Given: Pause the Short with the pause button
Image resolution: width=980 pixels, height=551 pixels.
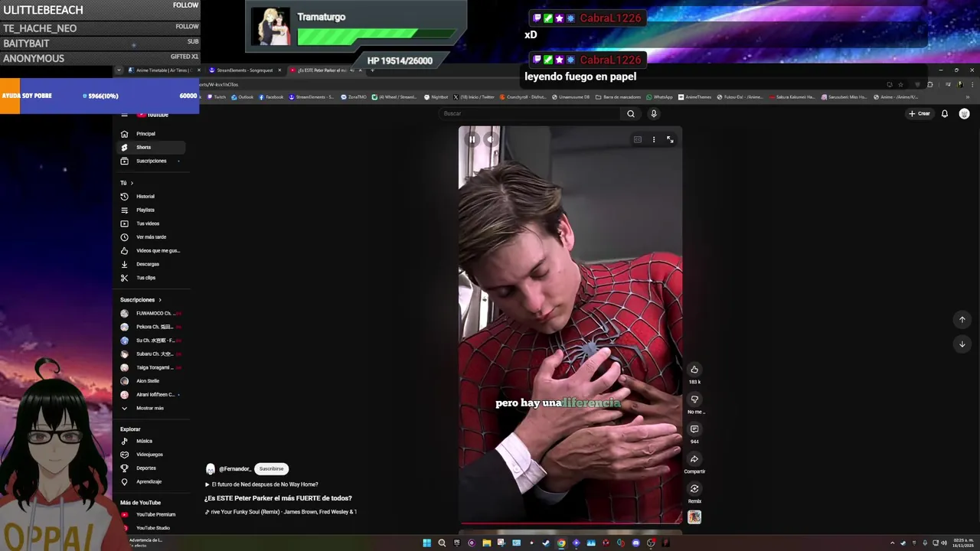Looking at the screenshot, I should (472, 139).
